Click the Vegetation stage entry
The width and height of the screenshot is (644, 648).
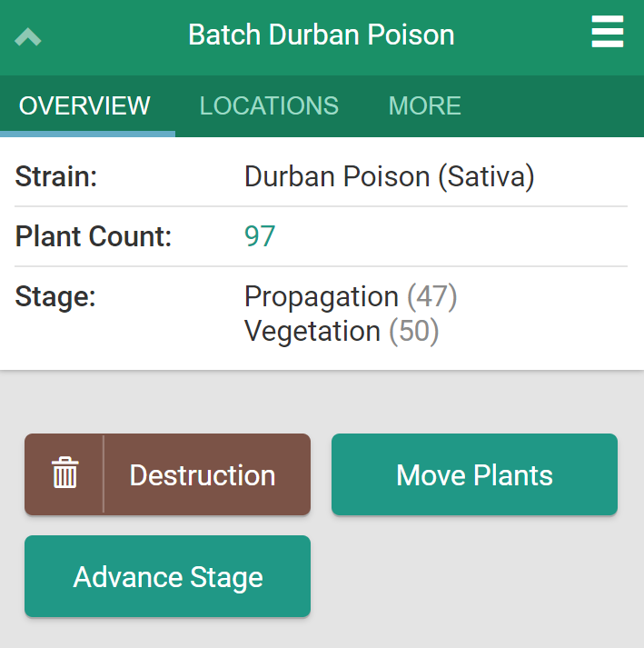pyautogui.click(x=312, y=331)
